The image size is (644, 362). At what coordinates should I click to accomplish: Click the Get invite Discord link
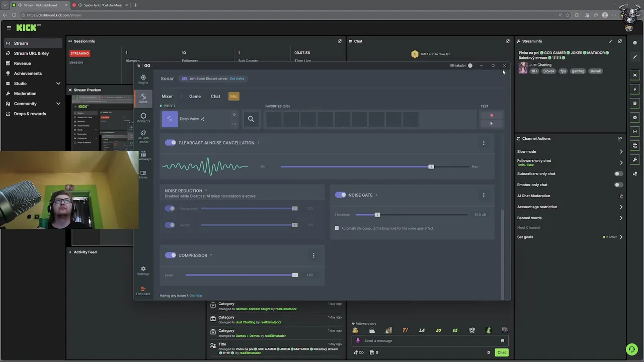[x=236, y=78]
